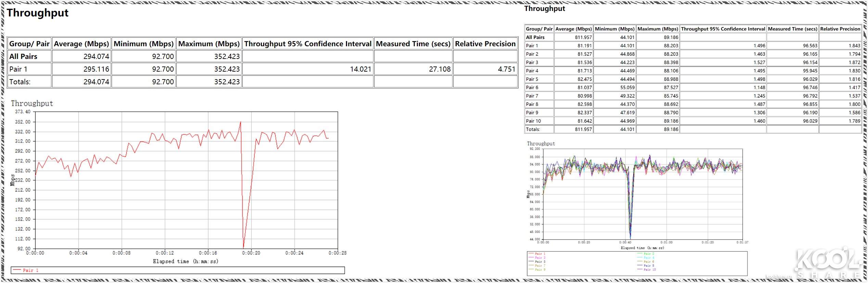
Task: Click the measured time value 27.108
Action: point(440,69)
